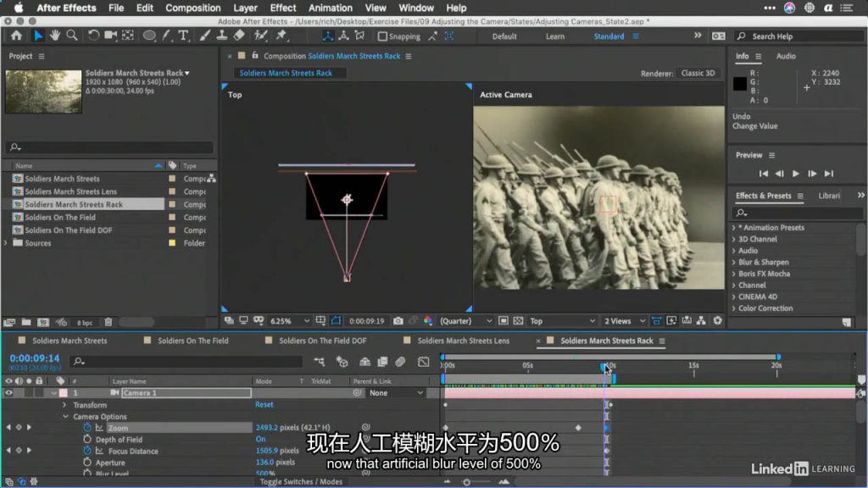Enable Local Axis mode
Screen dimensions: 868x488
328,36
